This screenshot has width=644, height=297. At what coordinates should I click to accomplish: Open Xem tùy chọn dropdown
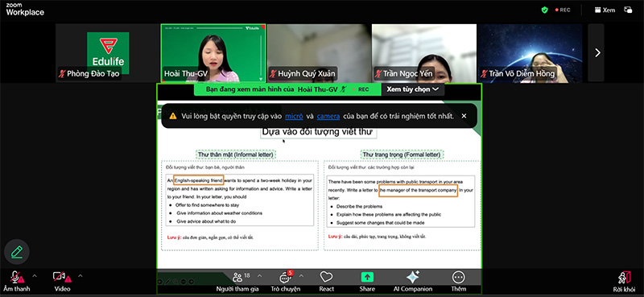413,89
